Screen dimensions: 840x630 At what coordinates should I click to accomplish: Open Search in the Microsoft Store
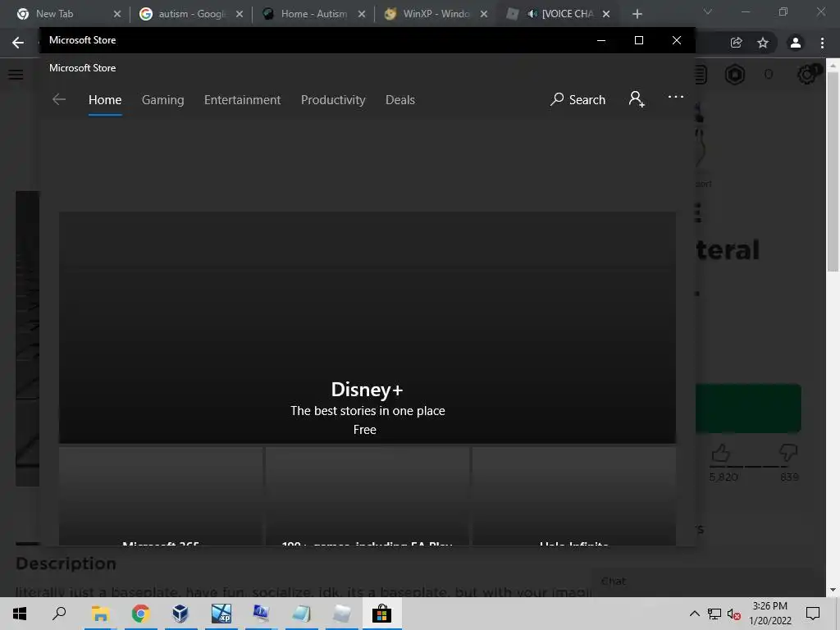(x=578, y=99)
